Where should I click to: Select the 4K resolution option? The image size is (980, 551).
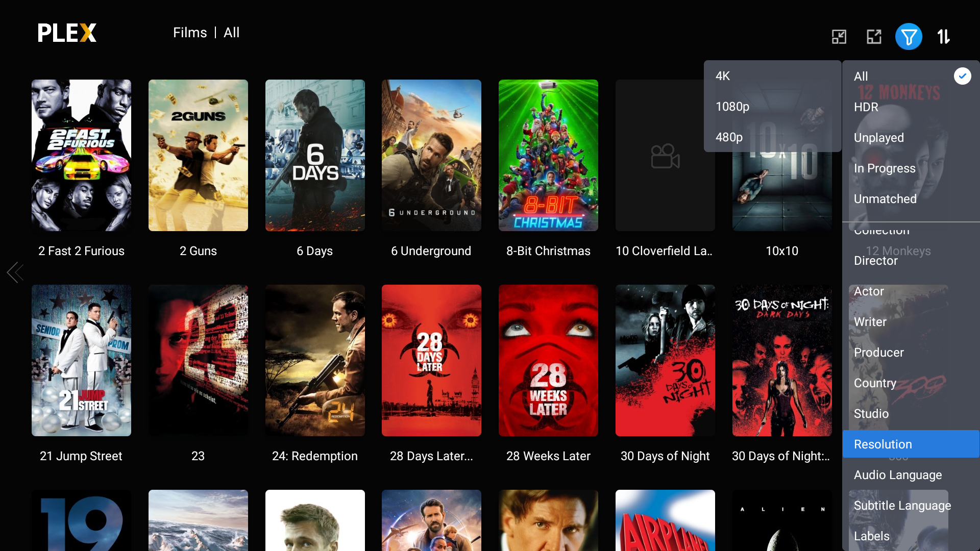pyautogui.click(x=772, y=76)
